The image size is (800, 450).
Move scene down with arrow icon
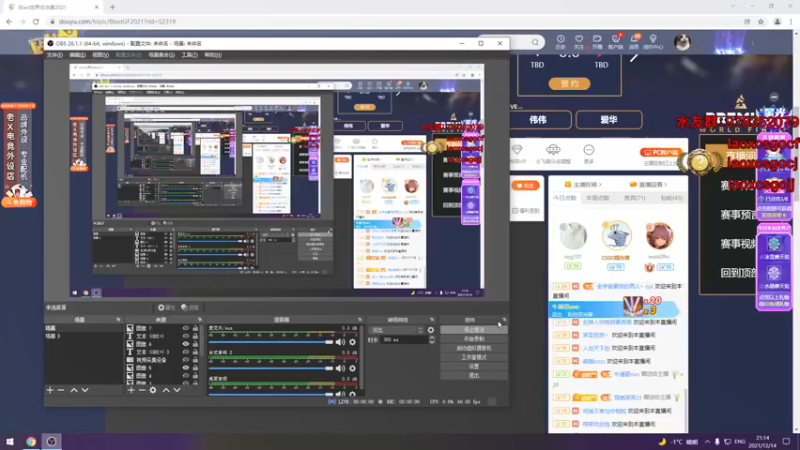[85, 390]
